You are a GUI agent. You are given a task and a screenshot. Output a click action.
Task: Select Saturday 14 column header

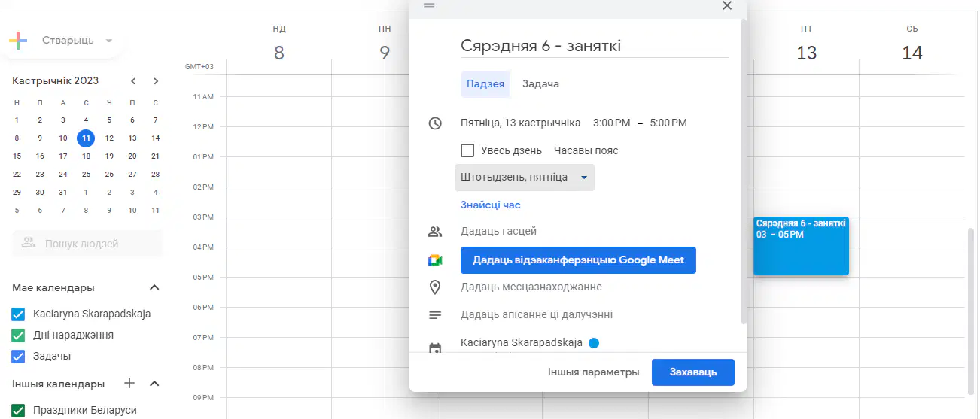pos(912,44)
